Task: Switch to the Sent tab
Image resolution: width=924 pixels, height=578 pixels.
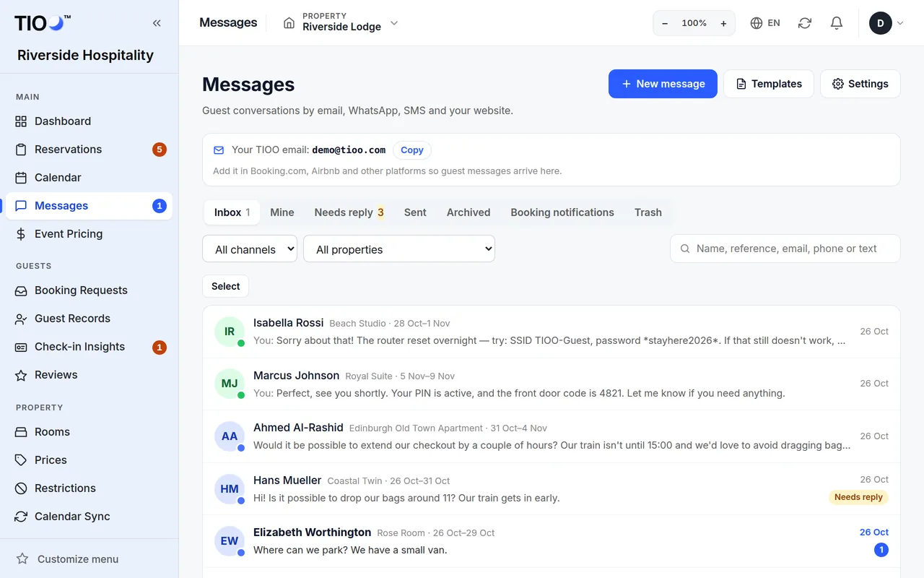Action: pyautogui.click(x=415, y=212)
